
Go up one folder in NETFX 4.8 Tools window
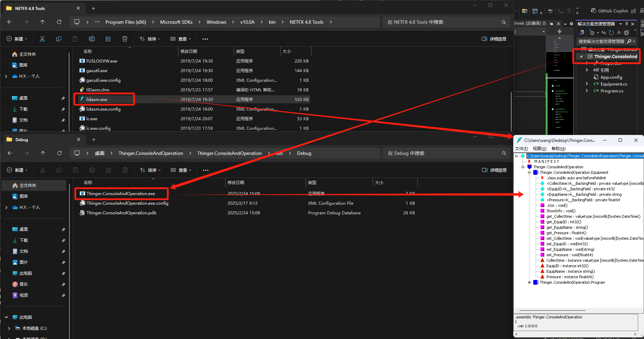point(43,22)
